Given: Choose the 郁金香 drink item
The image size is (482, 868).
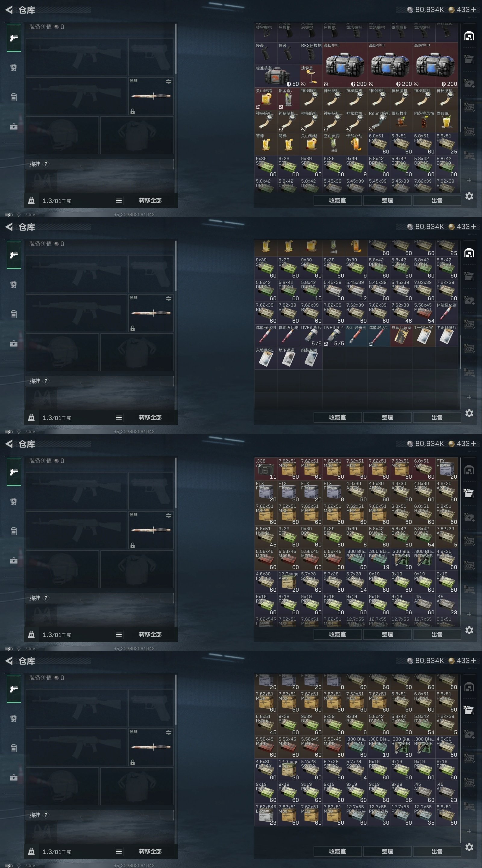Looking at the screenshot, I should pyautogui.click(x=288, y=99).
